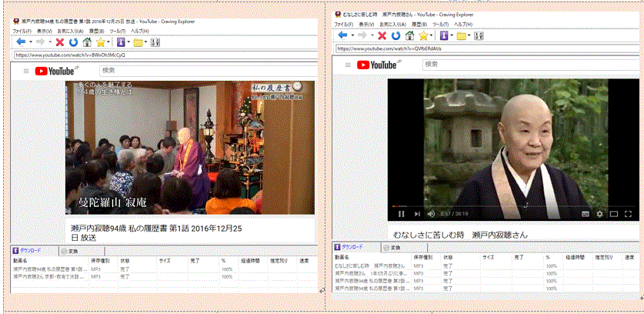Viewport: 644px width, 314px height.
Task: Open the yellow folder icon in right window
Action: 461,35
